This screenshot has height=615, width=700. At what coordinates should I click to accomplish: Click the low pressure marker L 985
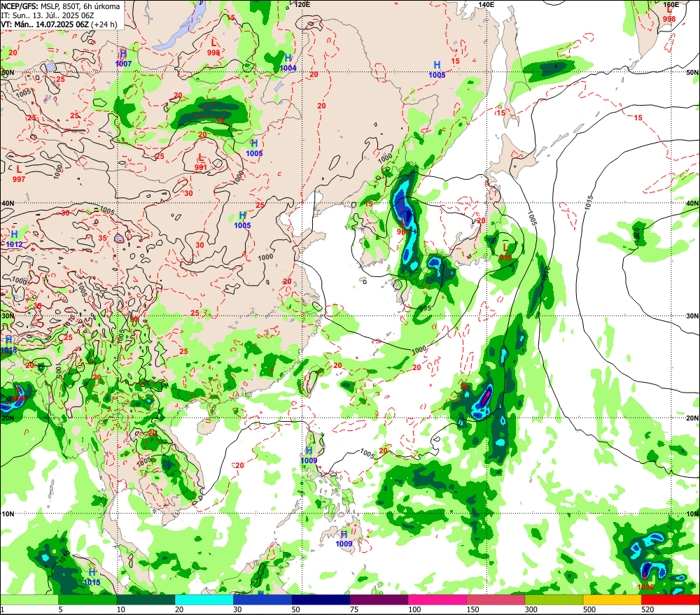tap(505, 252)
